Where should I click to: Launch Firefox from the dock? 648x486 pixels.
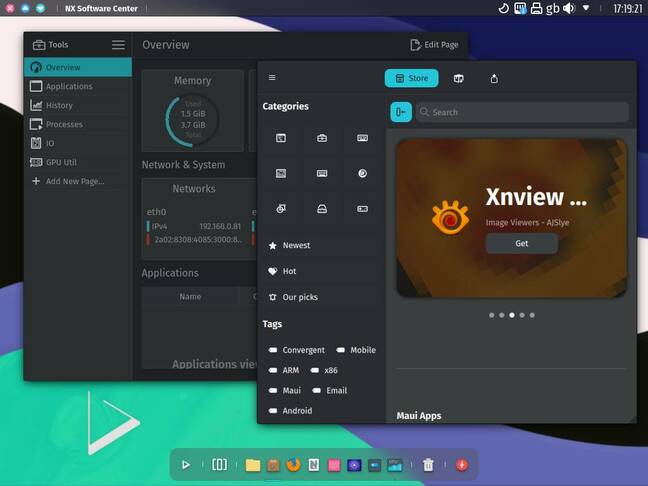pyautogui.click(x=293, y=465)
